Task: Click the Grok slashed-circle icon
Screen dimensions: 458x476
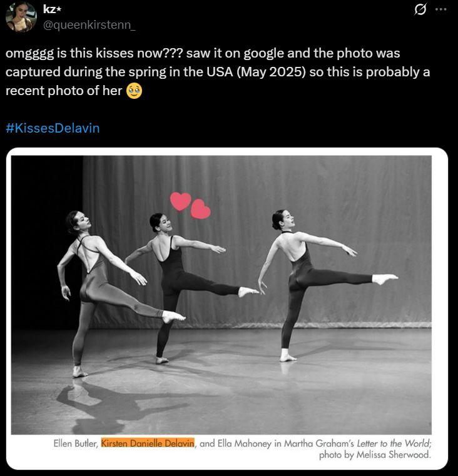Action: point(420,9)
